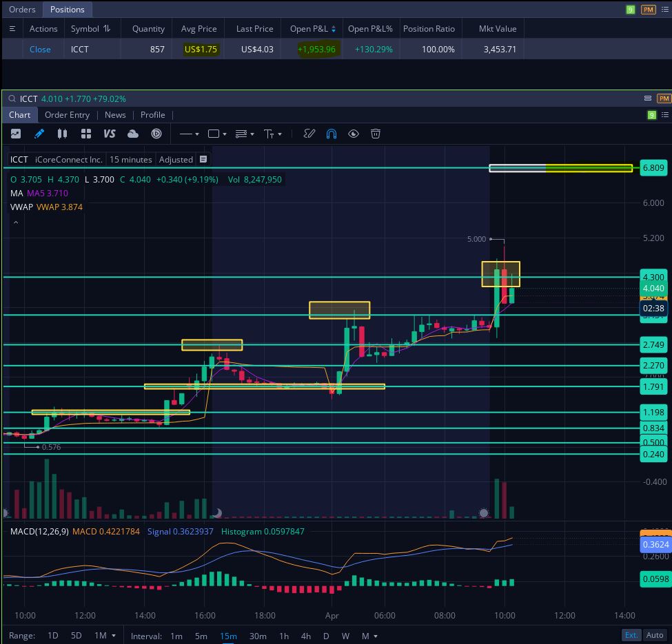Switch to the Orders tab
Image resolution: width=672 pixels, height=644 pixels.
[x=22, y=10]
